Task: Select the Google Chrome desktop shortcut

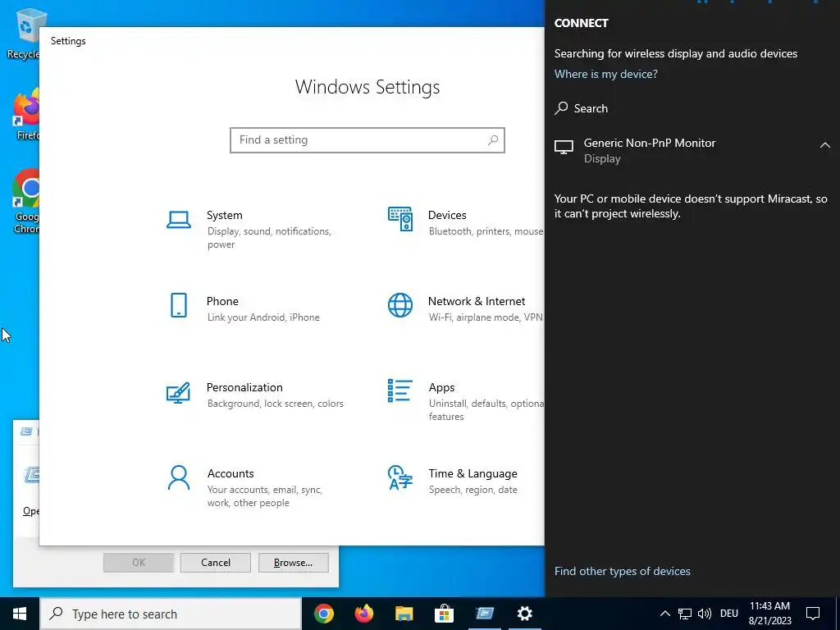Action: (26, 202)
